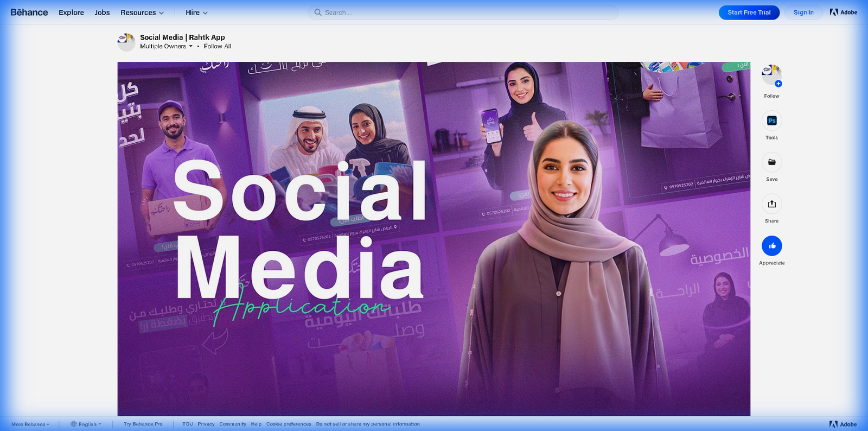Screen dimensions: 868x431
Task: Save project using the folder icon
Action: tap(771, 162)
